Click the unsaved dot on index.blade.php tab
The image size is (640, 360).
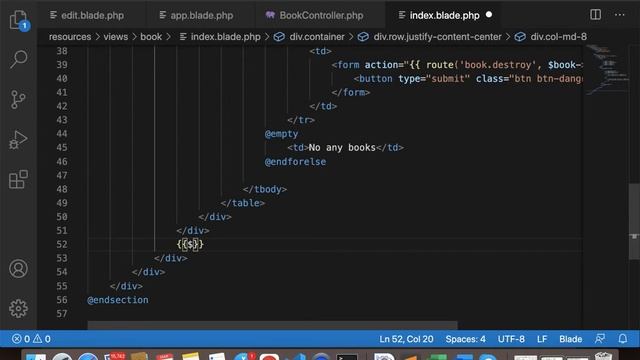(x=489, y=15)
